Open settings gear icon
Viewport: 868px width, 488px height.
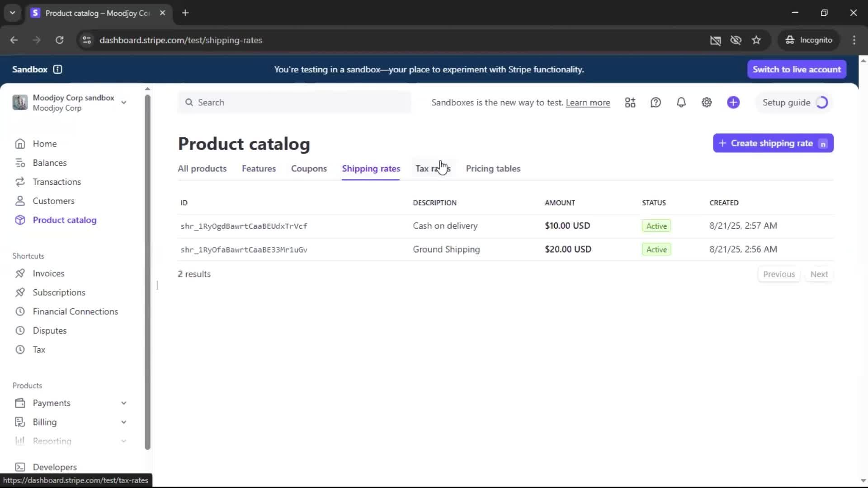707,103
